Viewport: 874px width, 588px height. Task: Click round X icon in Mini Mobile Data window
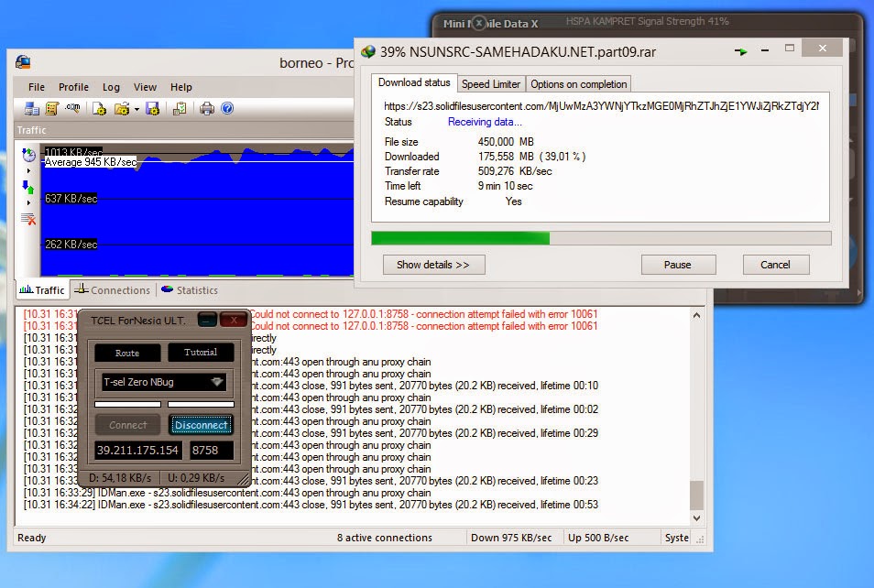(478, 24)
